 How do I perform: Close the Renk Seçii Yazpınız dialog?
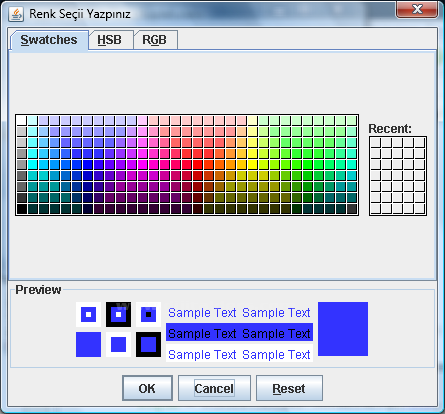417,9
